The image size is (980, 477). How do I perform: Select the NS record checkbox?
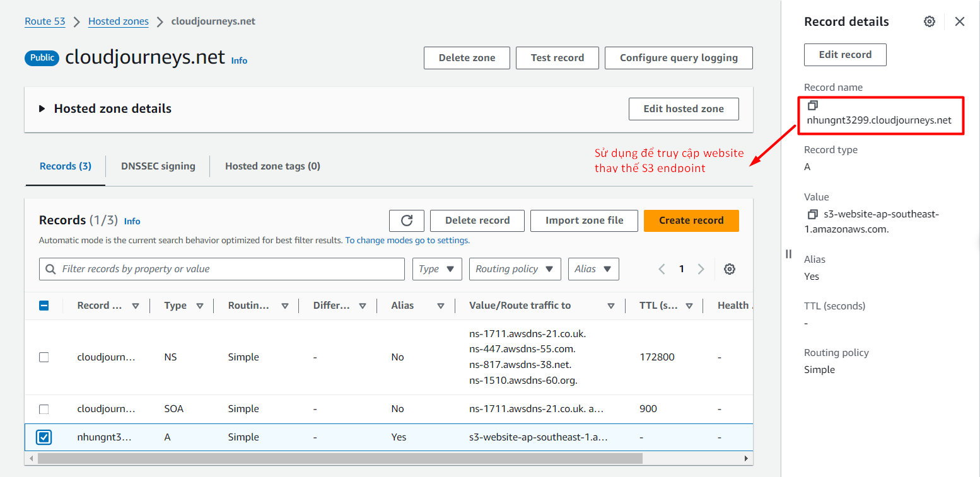(x=44, y=357)
